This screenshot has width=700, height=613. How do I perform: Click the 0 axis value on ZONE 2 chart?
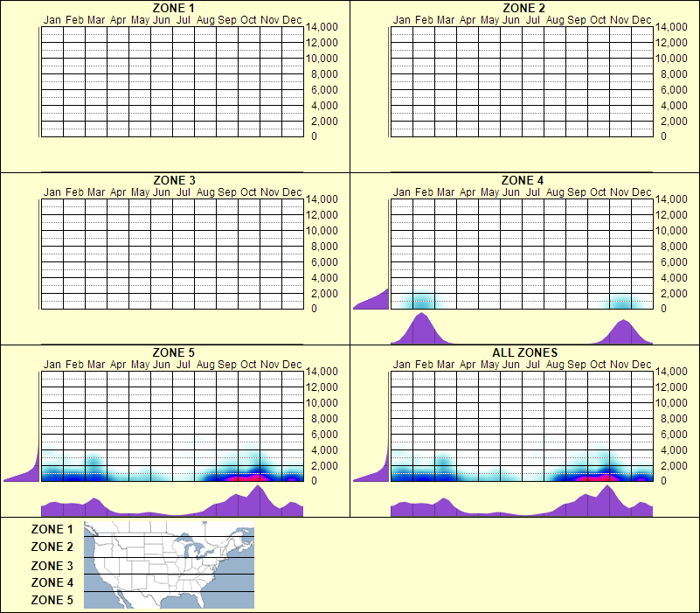pyautogui.click(x=664, y=136)
